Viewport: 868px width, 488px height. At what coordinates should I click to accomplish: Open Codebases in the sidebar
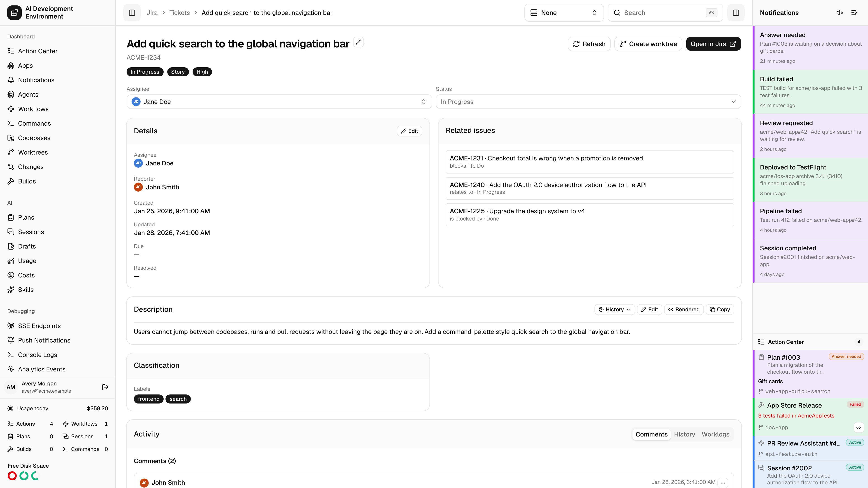pyautogui.click(x=58, y=138)
